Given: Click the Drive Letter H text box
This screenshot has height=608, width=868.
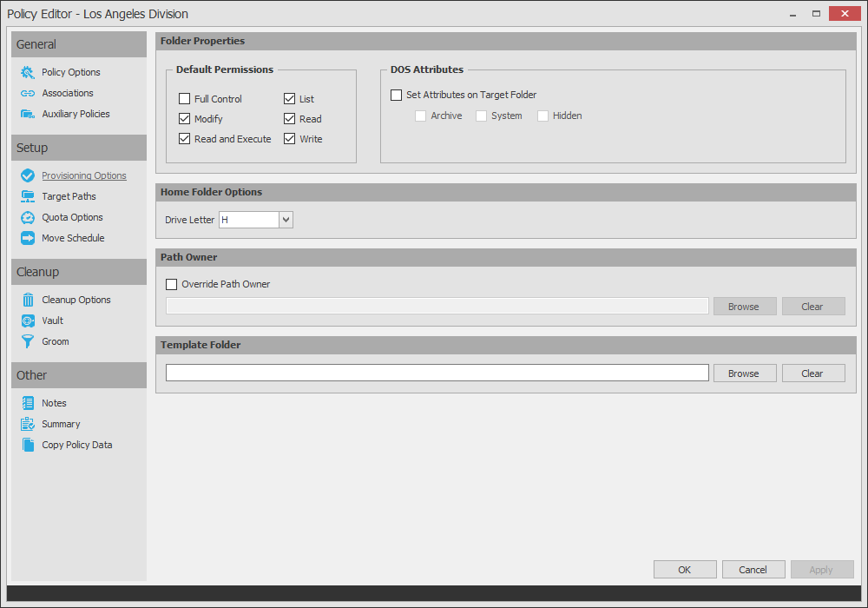Looking at the screenshot, I should pos(249,220).
